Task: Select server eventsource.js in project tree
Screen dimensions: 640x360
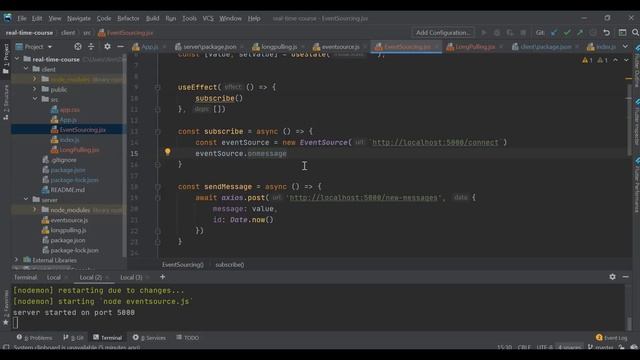Action: [x=69, y=220]
